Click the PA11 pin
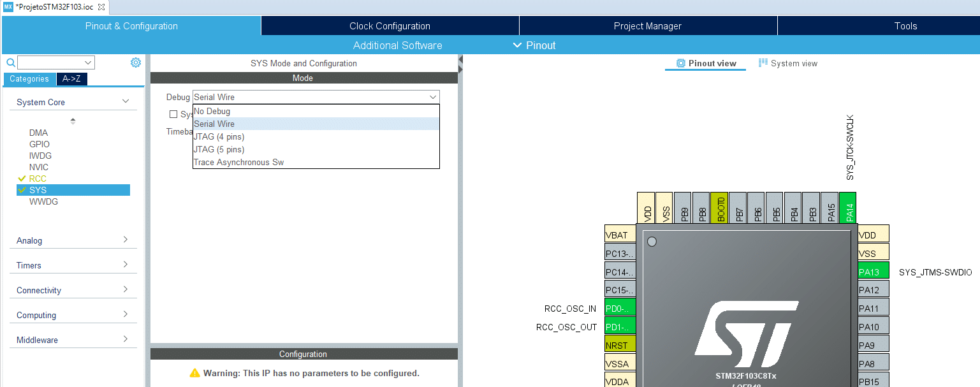This screenshot has width=980, height=387. [874, 307]
